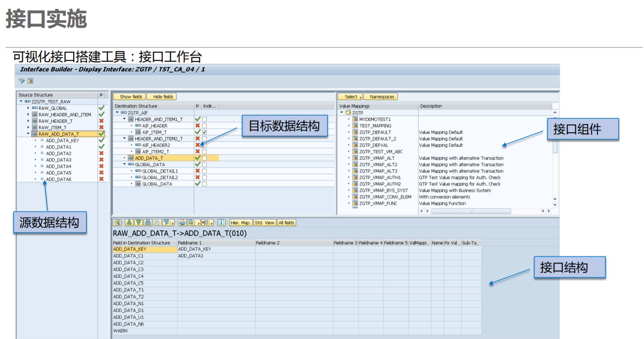Enable the Indir checkbox for ADD_DATA_T
Viewport: 644px width, 339px height.
pyautogui.click(x=204, y=158)
